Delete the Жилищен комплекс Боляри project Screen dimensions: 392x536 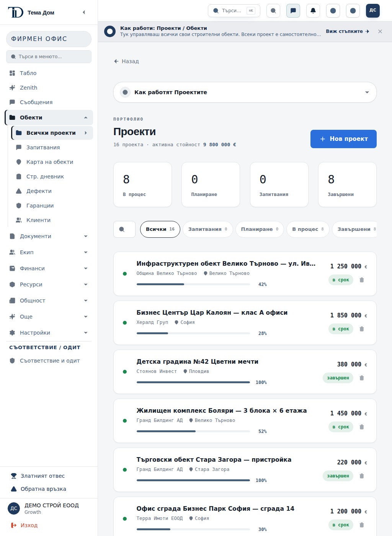(x=362, y=427)
